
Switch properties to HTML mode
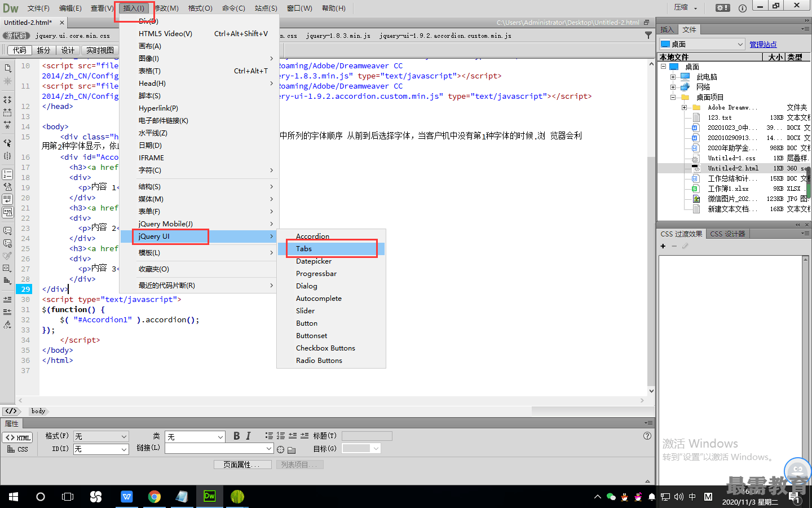(x=18, y=437)
